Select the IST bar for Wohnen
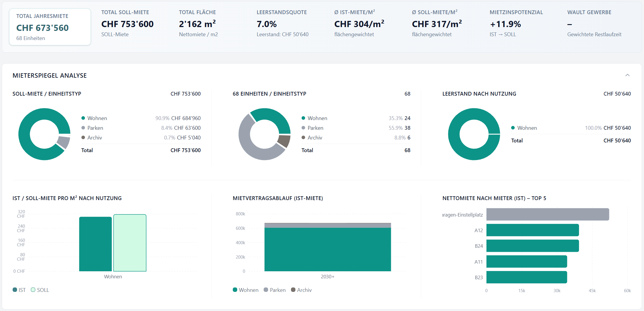The height and width of the screenshot is (311, 644). coord(96,244)
